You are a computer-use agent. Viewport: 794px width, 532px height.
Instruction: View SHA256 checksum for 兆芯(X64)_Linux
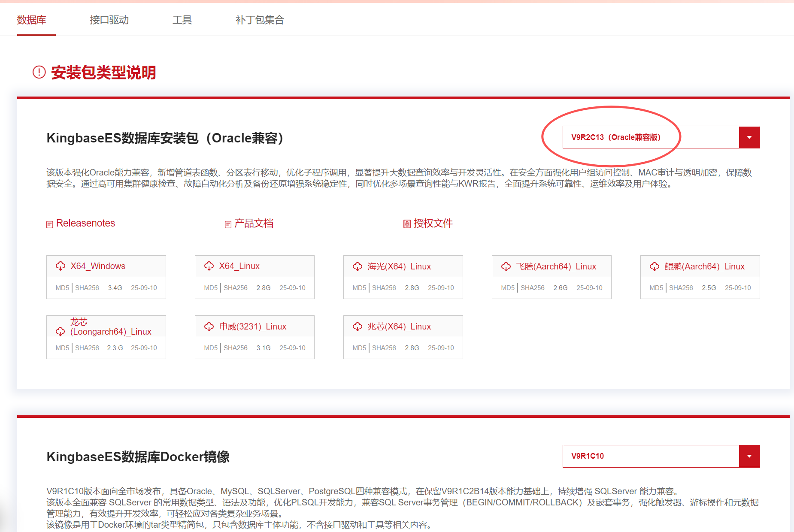click(384, 348)
